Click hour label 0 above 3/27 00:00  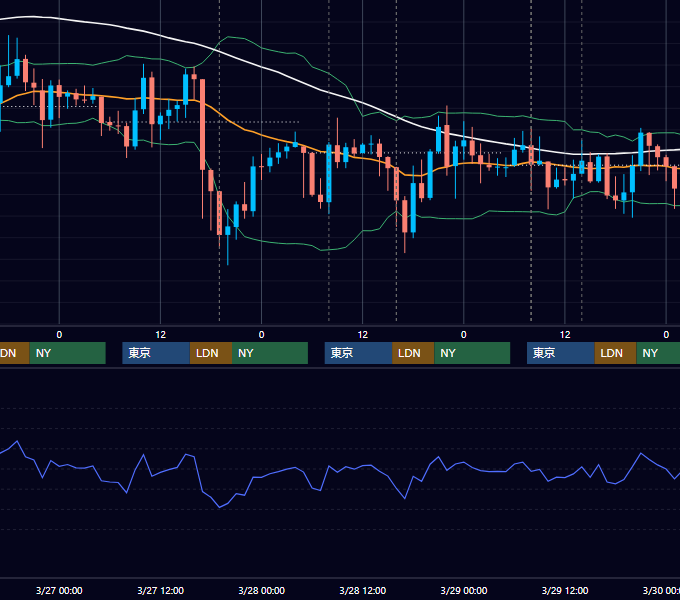click(x=59, y=335)
